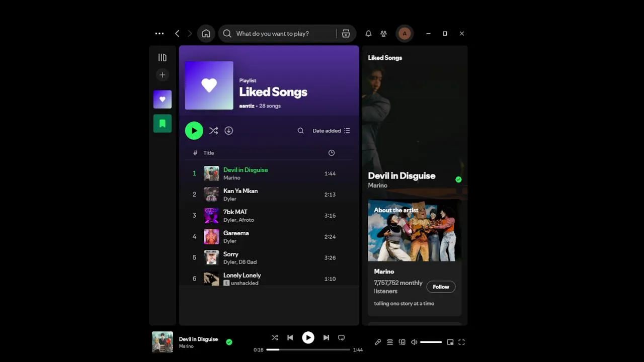Select the track Sorry
644x362 pixels.
pyautogui.click(x=269, y=258)
